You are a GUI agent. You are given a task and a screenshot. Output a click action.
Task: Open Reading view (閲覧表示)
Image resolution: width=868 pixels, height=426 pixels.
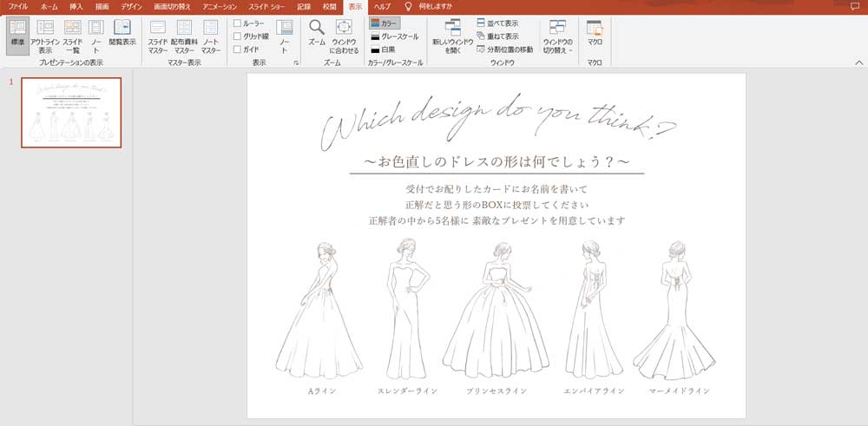122,35
